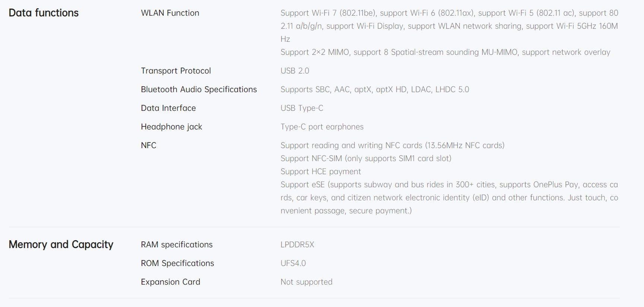Click the Data Interface label

[168, 108]
